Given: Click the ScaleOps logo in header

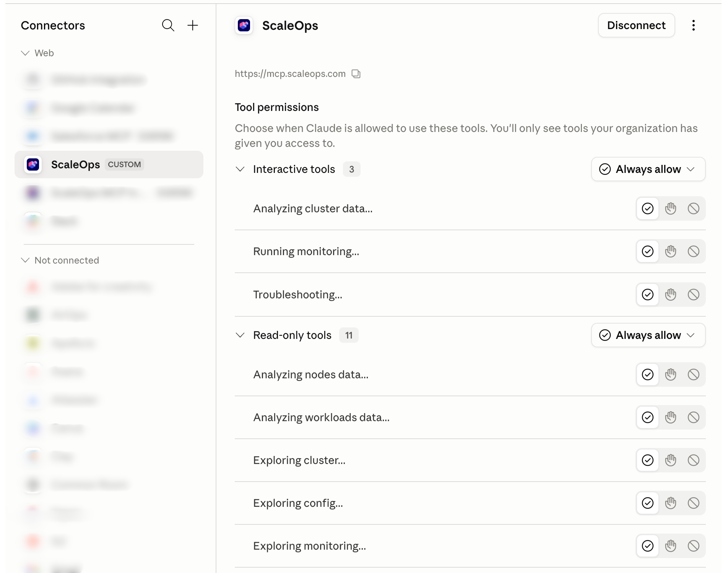Looking at the screenshot, I should point(244,26).
